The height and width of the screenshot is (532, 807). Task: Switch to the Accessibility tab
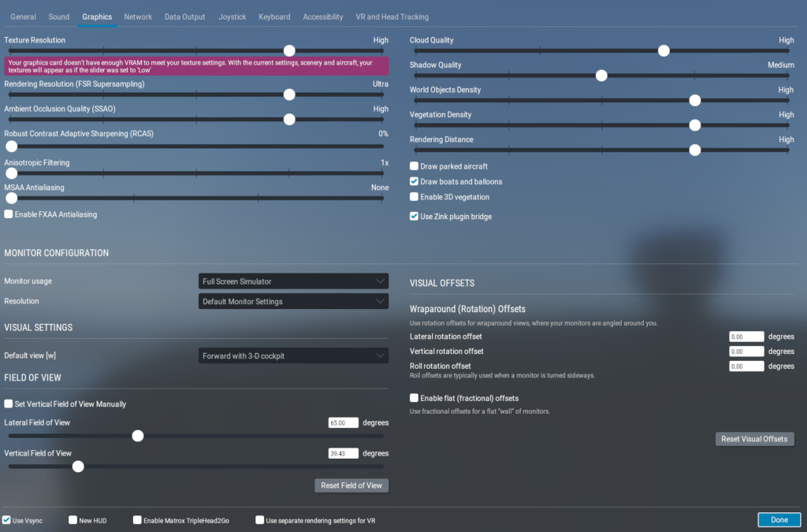tap(322, 17)
